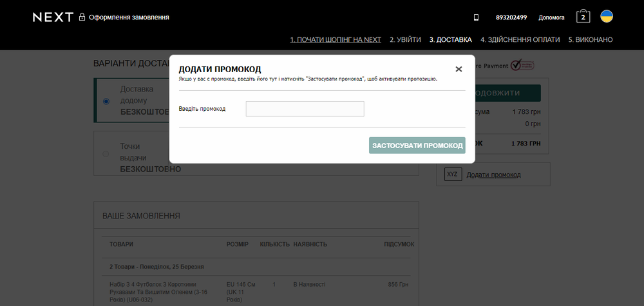Viewport: 644px width, 306px height.
Task: Click the Допомога help link
Action: click(552, 17)
